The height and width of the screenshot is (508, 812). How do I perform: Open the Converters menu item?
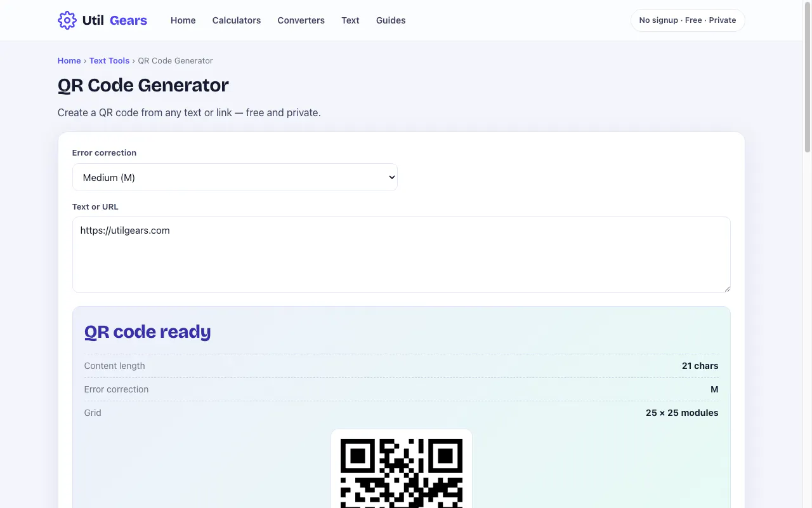(301, 20)
